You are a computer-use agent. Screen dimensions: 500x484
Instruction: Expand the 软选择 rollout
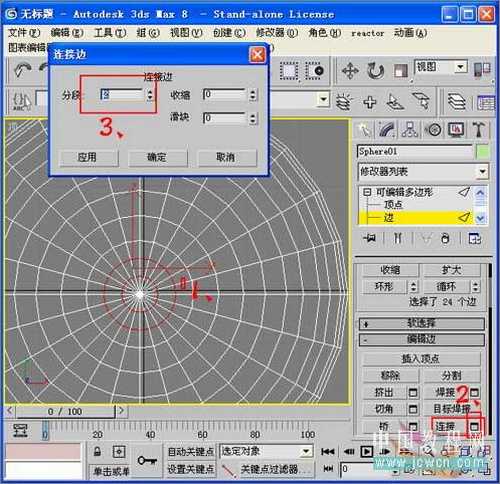[x=422, y=323]
